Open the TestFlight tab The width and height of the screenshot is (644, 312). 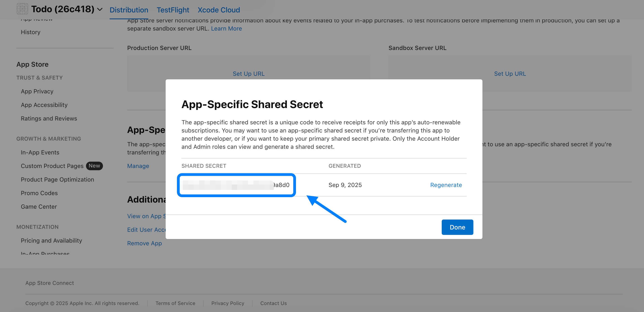[173, 10]
